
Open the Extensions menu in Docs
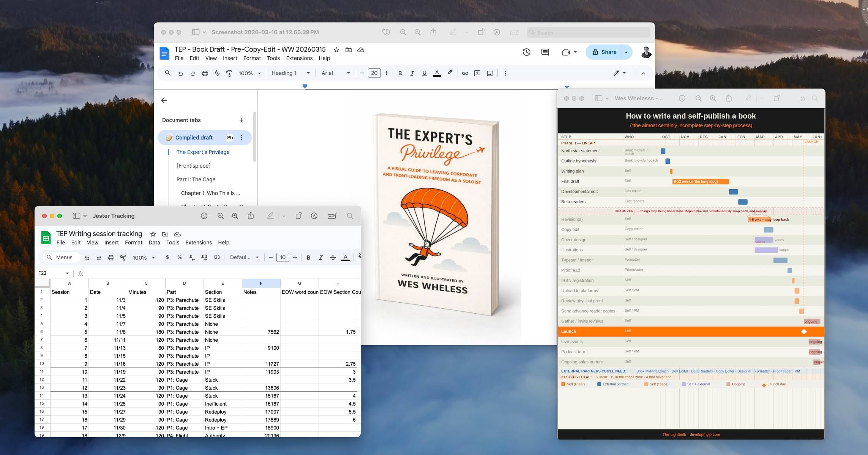pos(299,58)
